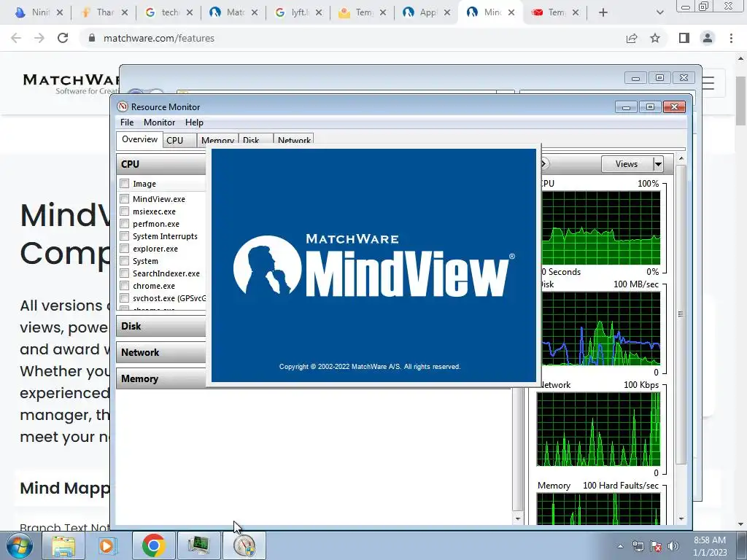Open Chrome's share page icon
Image resolution: width=747 pixels, height=560 pixels.
632,38
